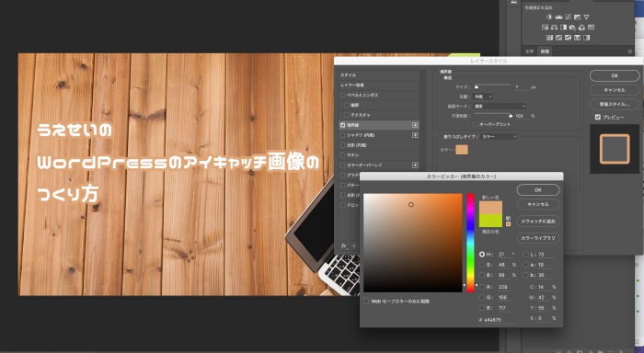Click キャンセル in the Layer Style dialog
This screenshot has height=353, width=644.
[615, 90]
